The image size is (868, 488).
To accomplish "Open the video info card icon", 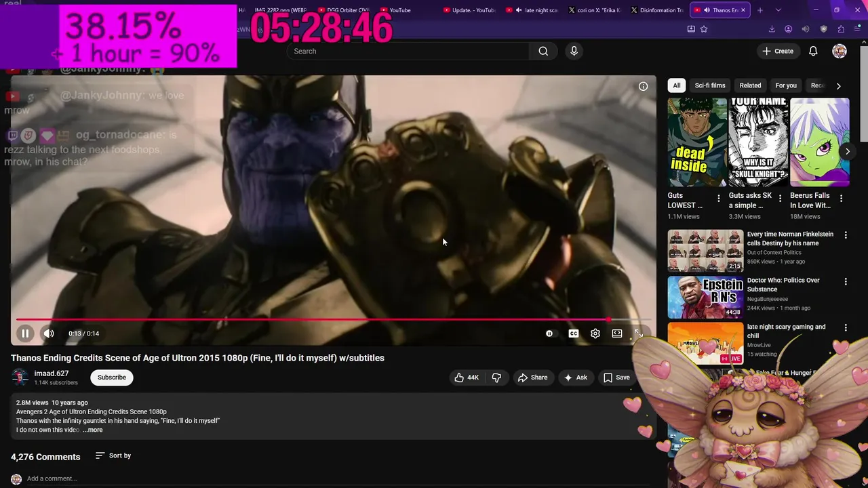I will point(643,86).
